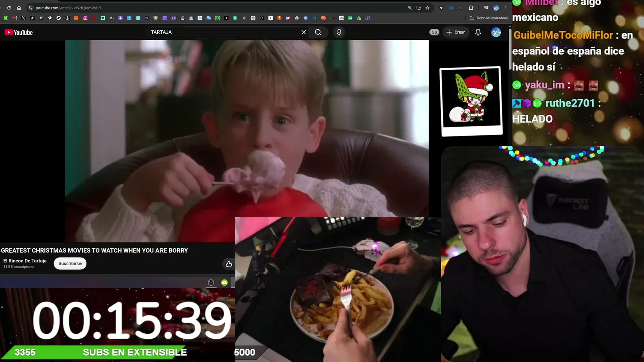The image size is (644, 362).
Task: Focus the youtube.com address bar
Action: click(216, 8)
